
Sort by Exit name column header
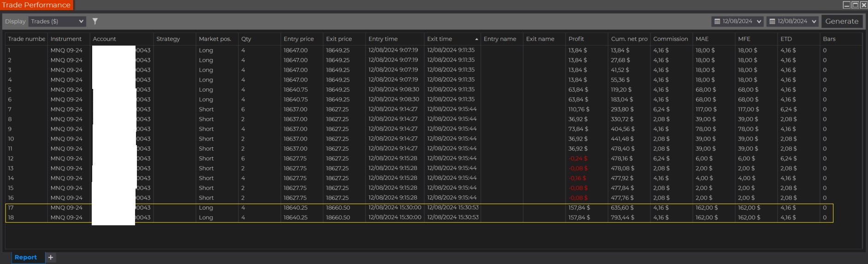544,39
